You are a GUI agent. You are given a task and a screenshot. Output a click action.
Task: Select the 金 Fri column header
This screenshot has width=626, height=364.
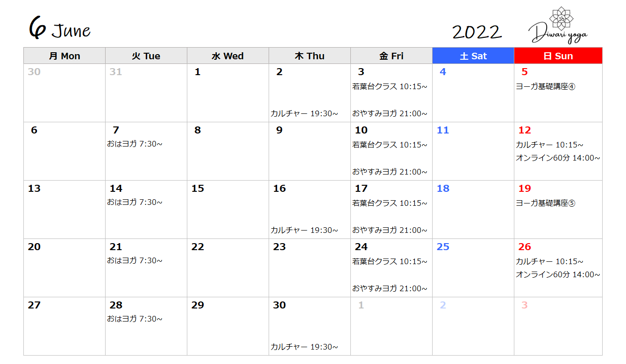391,56
